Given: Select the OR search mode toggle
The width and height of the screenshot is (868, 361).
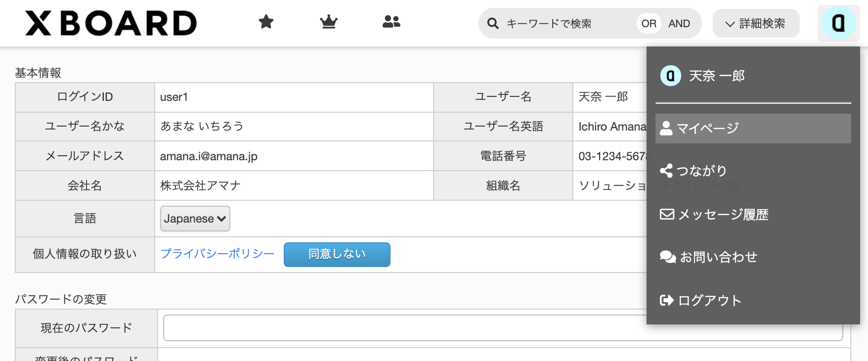Looking at the screenshot, I should pos(649,23).
